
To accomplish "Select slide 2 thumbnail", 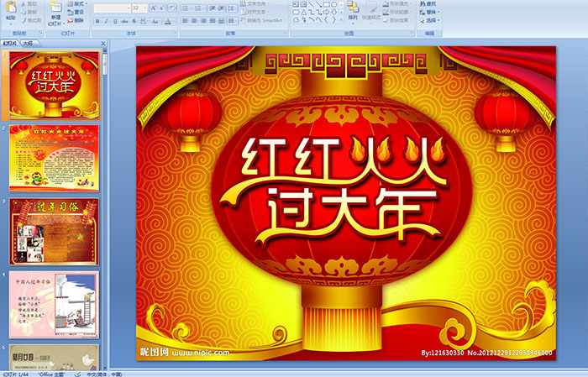I will click(54, 158).
